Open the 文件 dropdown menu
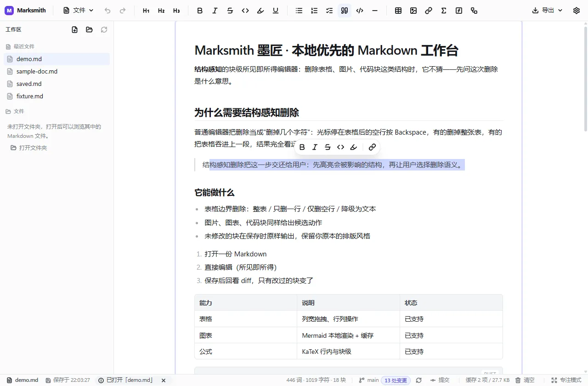Screen dimensions: 588x386 [79, 11]
